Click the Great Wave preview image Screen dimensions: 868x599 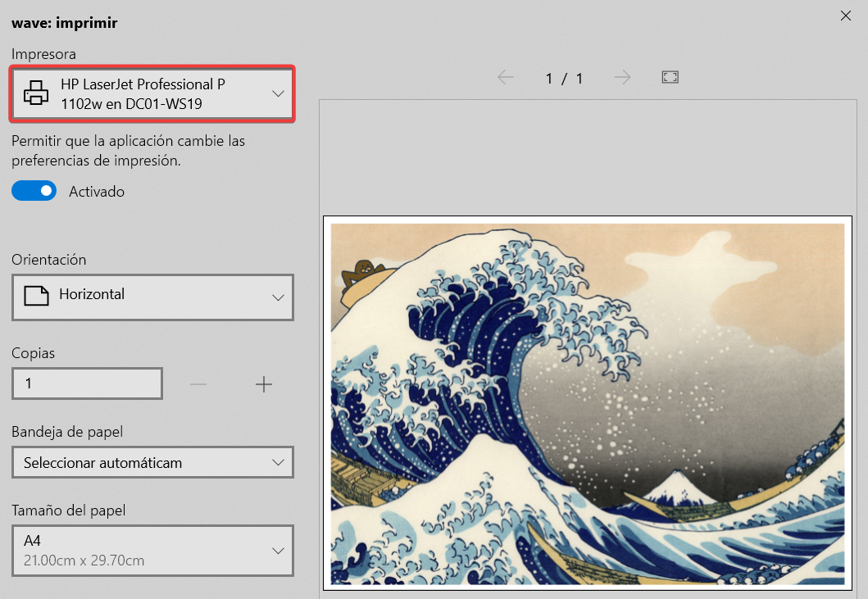point(587,403)
